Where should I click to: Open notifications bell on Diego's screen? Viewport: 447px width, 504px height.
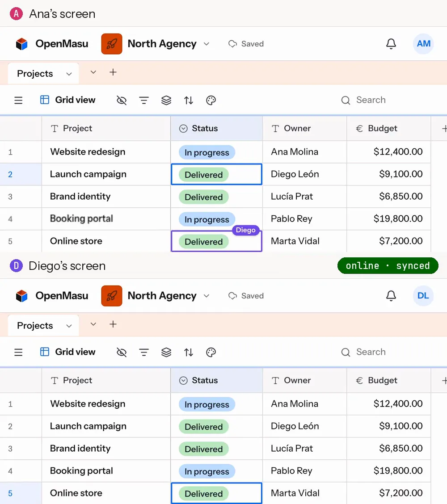click(391, 296)
